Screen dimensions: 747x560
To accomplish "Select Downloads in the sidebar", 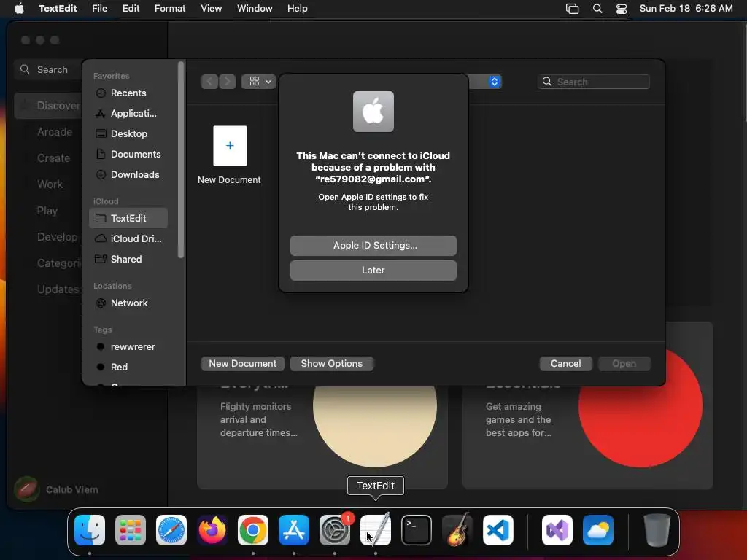I will coord(128,175).
